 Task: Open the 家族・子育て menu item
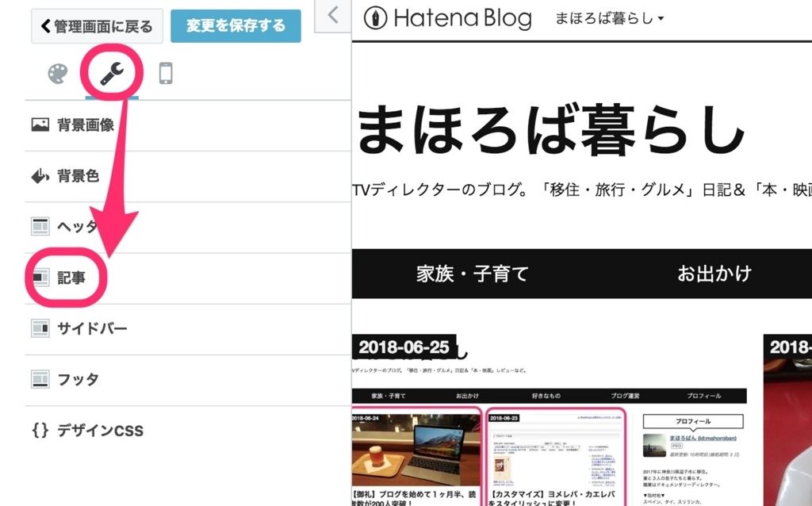pyautogui.click(x=473, y=274)
